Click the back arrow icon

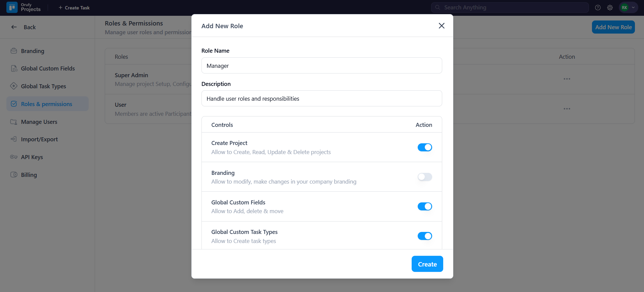(14, 27)
